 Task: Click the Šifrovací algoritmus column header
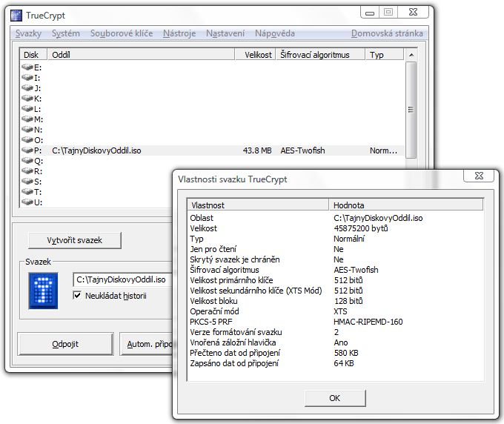320,55
